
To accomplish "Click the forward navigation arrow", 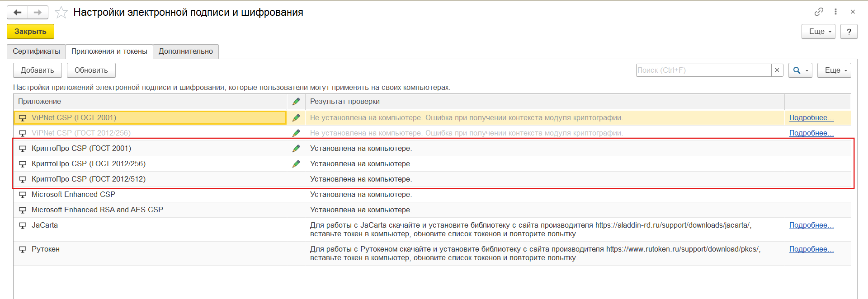I will tap(38, 12).
